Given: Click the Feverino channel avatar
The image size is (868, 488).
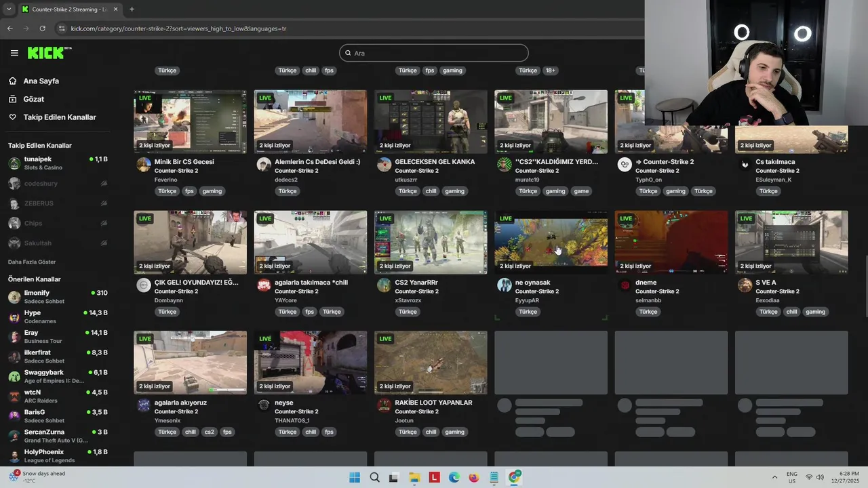Looking at the screenshot, I should pyautogui.click(x=144, y=165).
